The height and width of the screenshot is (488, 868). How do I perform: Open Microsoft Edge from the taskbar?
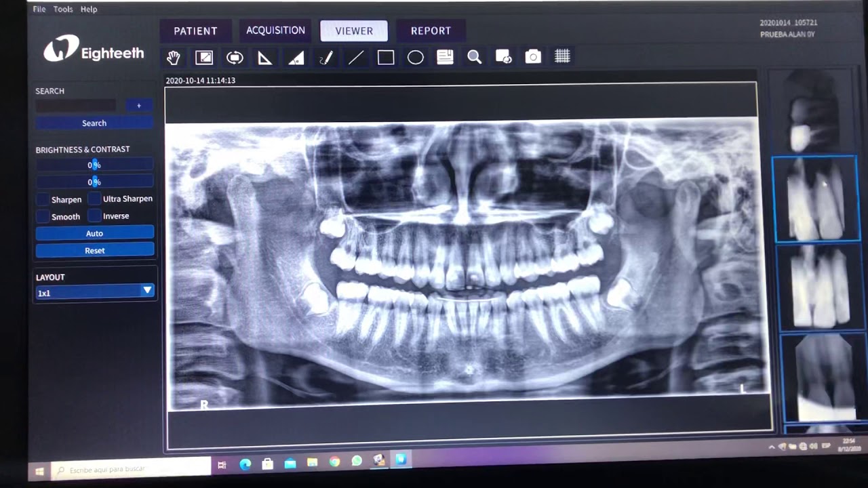click(x=245, y=464)
